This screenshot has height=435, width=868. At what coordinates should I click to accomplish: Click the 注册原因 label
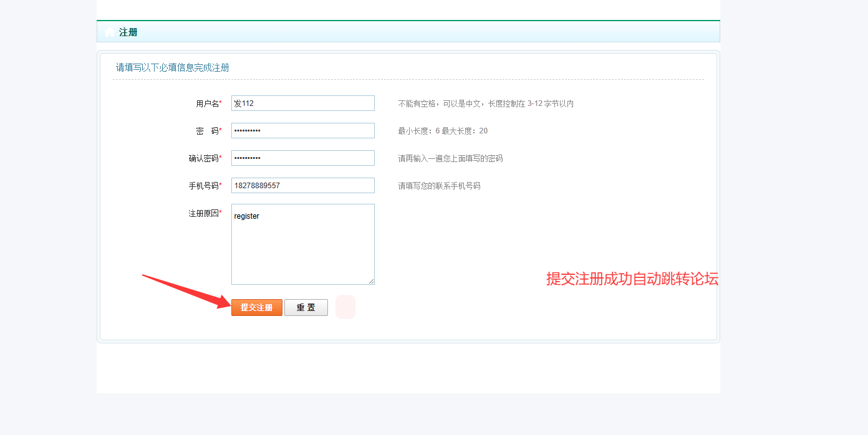point(205,213)
